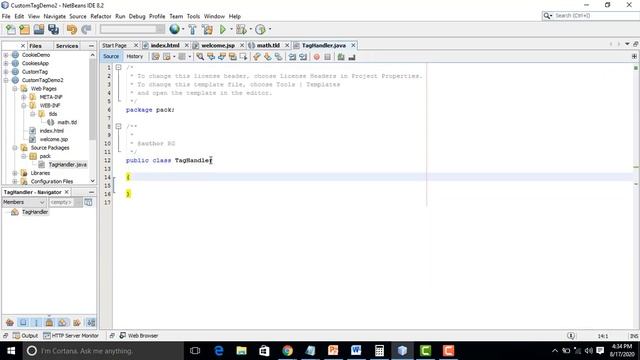Expand the CustomTag project node
The image size is (640, 360).
(6, 71)
